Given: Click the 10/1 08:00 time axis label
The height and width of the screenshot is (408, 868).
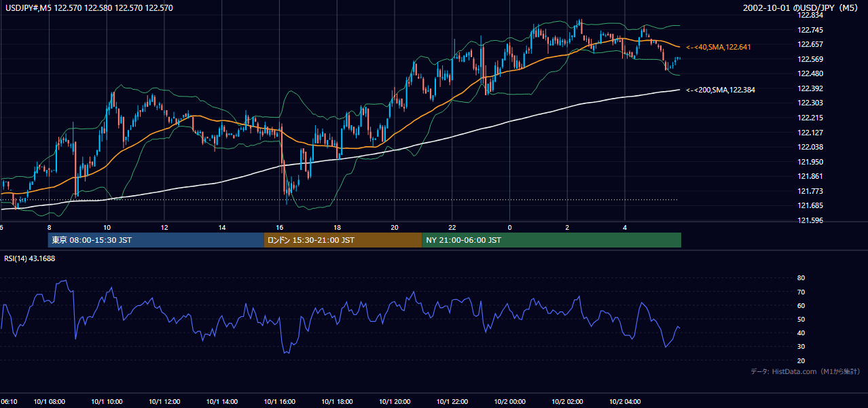Looking at the screenshot, I should pyautogui.click(x=50, y=402).
